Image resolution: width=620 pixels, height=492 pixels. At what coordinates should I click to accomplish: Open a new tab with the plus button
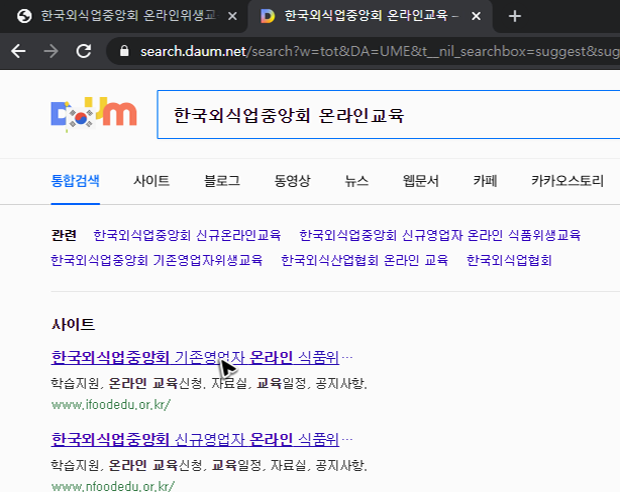coord(514,16)
